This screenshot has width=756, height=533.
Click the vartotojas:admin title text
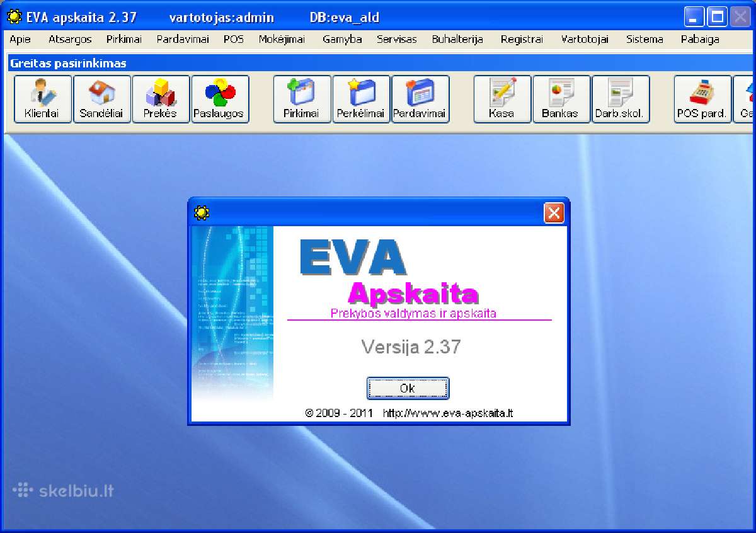point(222,18)
